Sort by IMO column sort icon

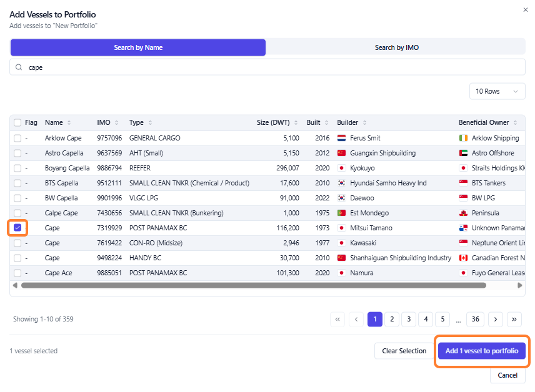click(x=117, y=123)
